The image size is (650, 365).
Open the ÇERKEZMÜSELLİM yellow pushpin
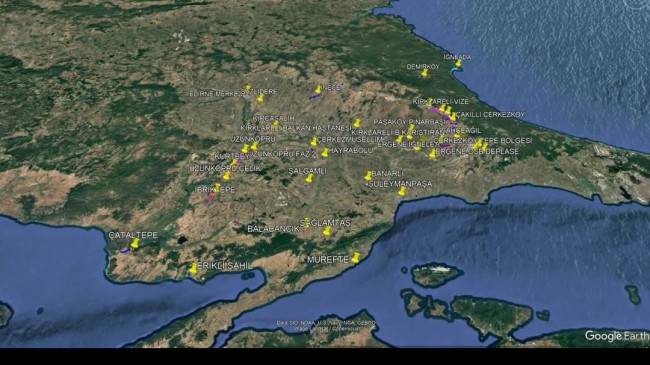(314, 142)
